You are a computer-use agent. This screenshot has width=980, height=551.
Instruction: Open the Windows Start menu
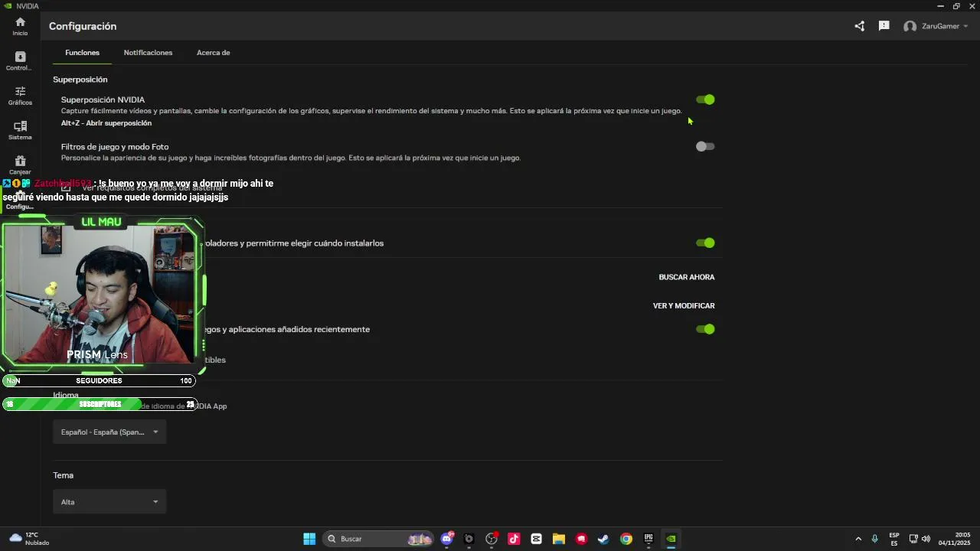309,539
